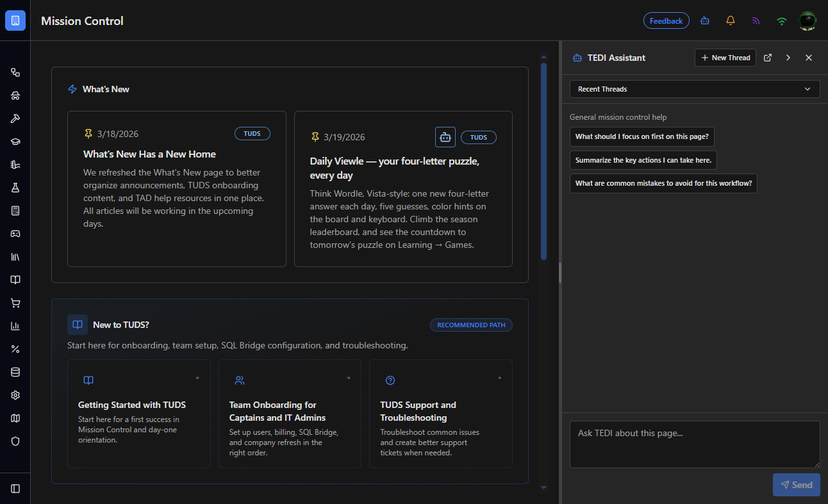The width and height of the screenshot is (828, 504).
Task: Open the flask lab sidebar icon
Action: click(15, 188)
